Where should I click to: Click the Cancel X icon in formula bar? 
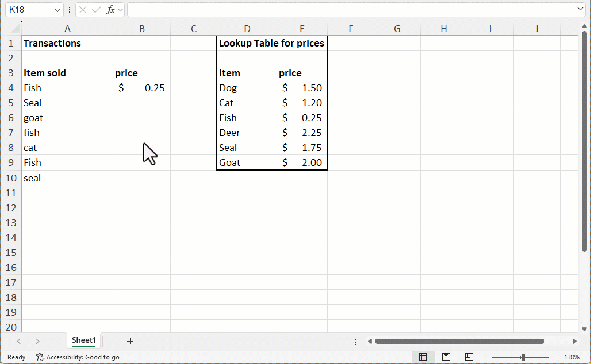(83, 10)
